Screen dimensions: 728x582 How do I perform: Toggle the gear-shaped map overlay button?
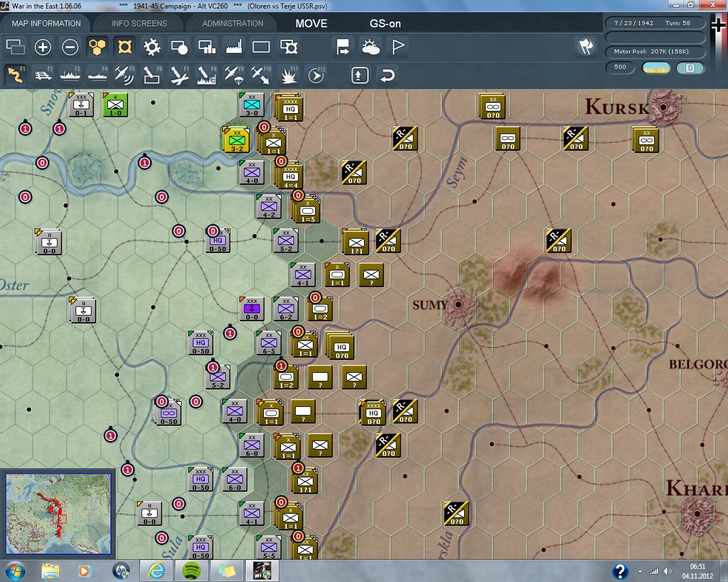pyautogui.click(x=152, y=47)
